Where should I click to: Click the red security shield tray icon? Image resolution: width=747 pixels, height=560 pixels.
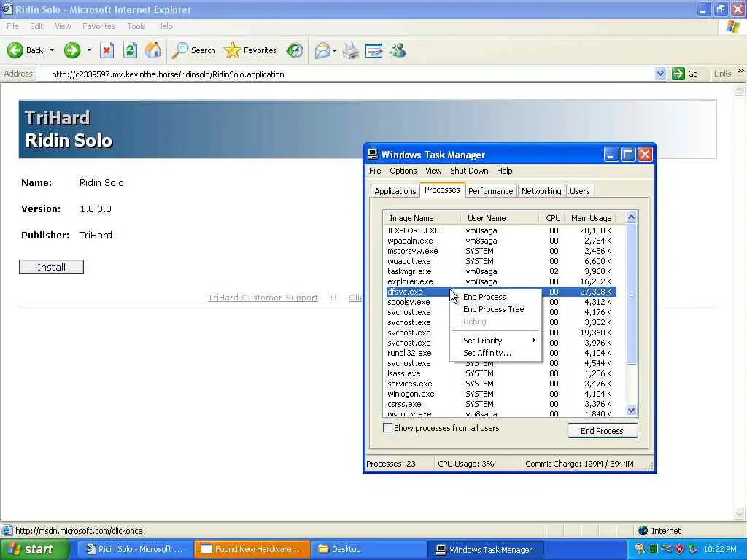click(x=679, y=549)
